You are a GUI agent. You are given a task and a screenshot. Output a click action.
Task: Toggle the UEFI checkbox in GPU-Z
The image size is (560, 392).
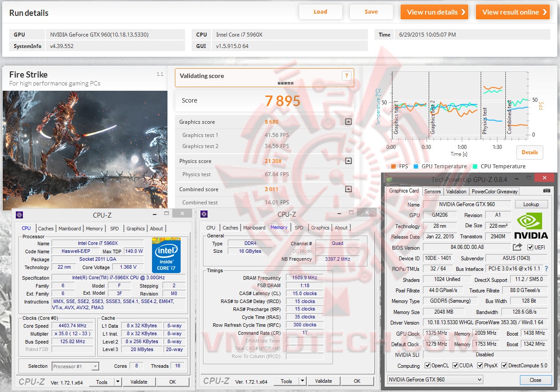[x=530, y=247]
